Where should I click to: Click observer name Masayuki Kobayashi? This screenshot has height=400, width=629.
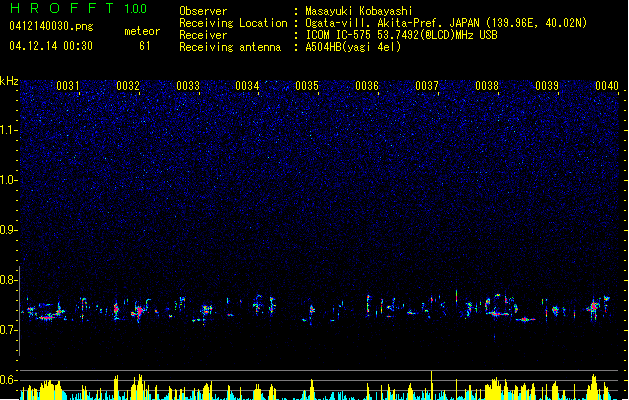(359, 11)
